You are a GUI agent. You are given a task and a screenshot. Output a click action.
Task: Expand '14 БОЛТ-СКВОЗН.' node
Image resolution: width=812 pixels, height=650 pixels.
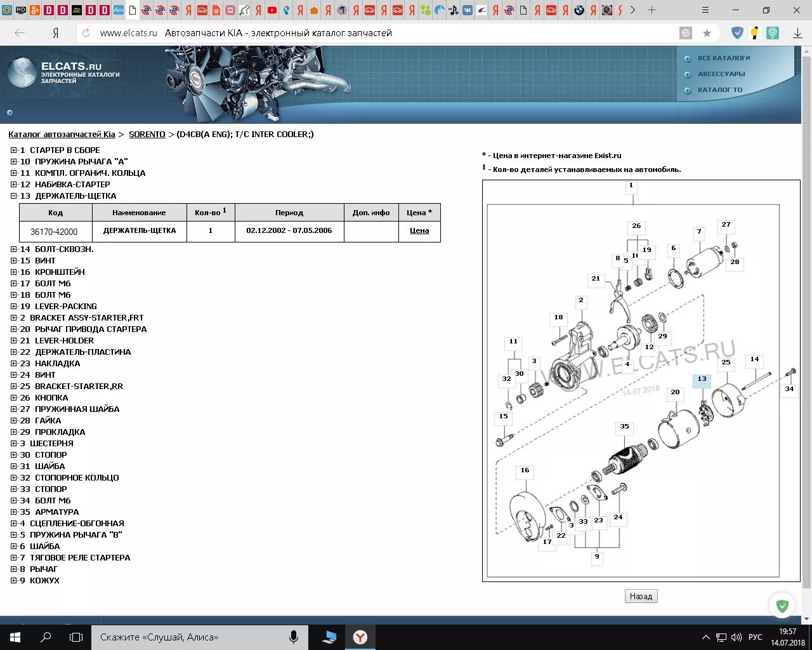point(14,249)
